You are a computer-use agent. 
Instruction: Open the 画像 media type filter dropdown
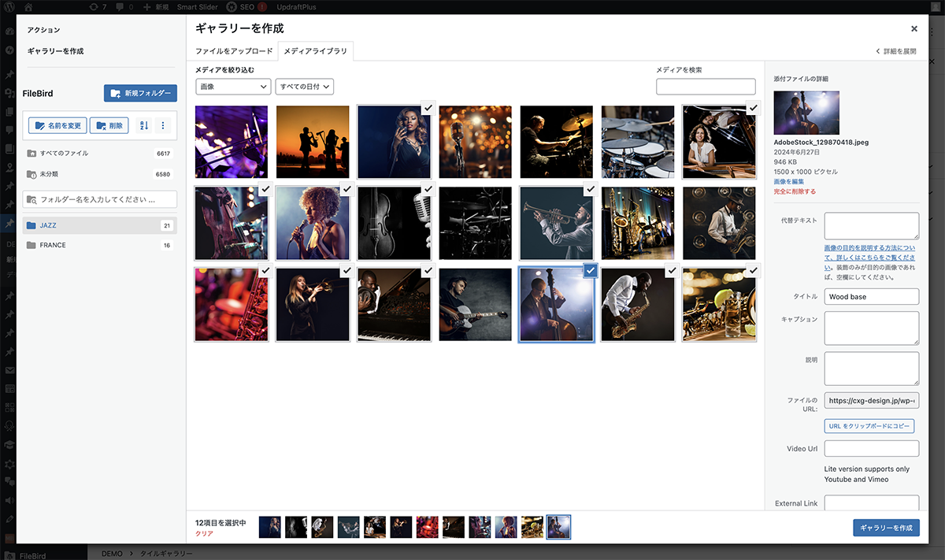233,87
